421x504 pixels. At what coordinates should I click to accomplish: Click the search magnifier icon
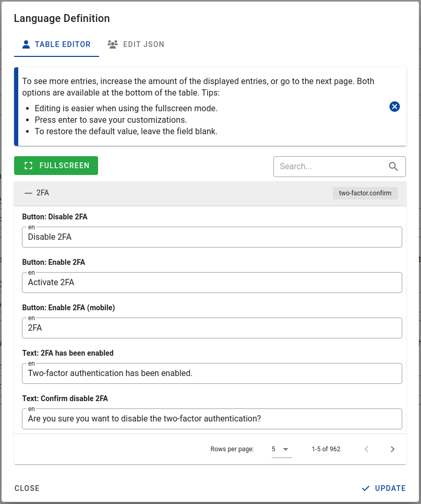(393, 167)
